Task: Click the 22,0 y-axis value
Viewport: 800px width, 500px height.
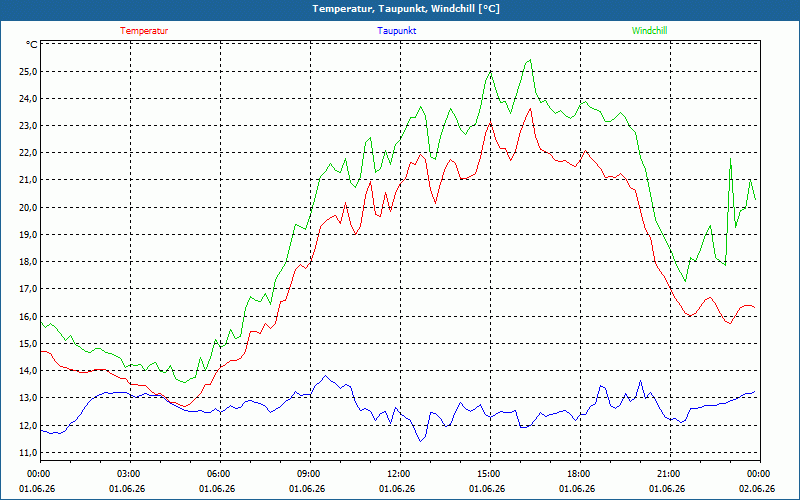Action: tap(28, 153)
